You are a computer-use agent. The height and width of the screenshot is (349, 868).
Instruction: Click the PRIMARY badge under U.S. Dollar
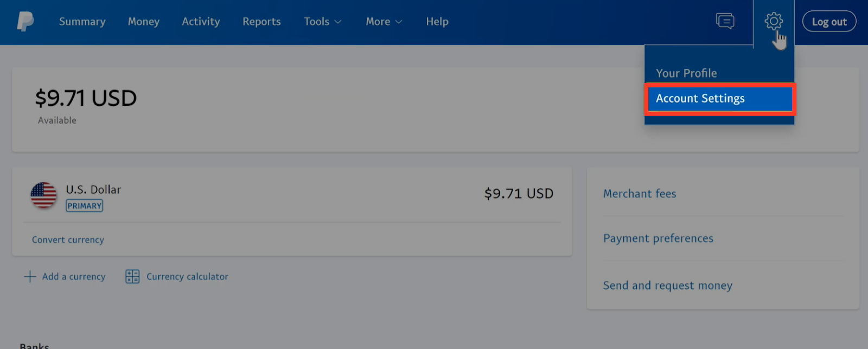85,206
